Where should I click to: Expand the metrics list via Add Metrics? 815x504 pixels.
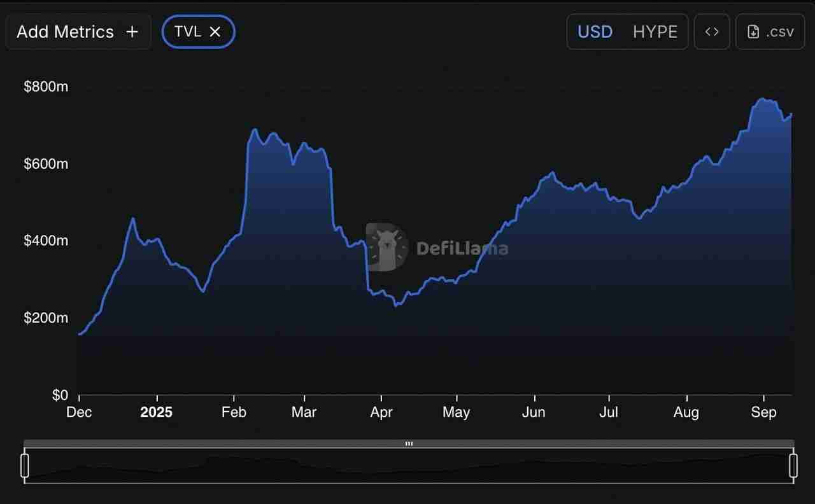(78, 31)
